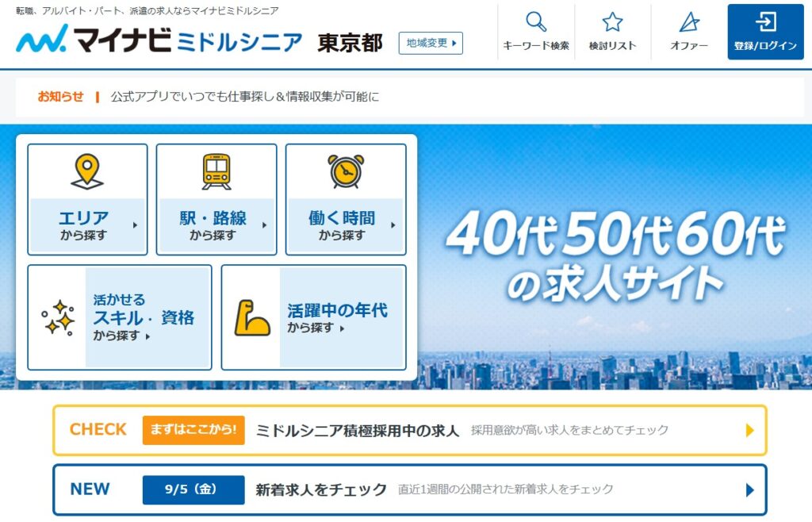Click the arrow on NEW banner
This screenshot has height=522, width=812.
click(749, 490)
